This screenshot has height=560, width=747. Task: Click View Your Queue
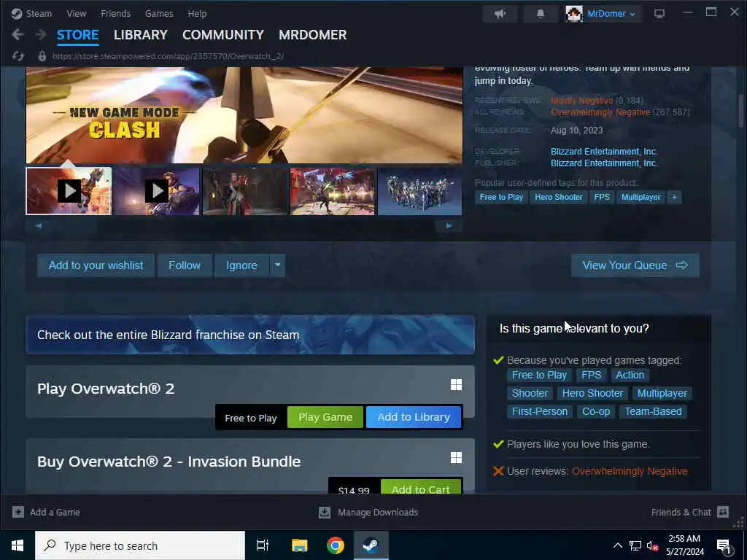(635, 265)
